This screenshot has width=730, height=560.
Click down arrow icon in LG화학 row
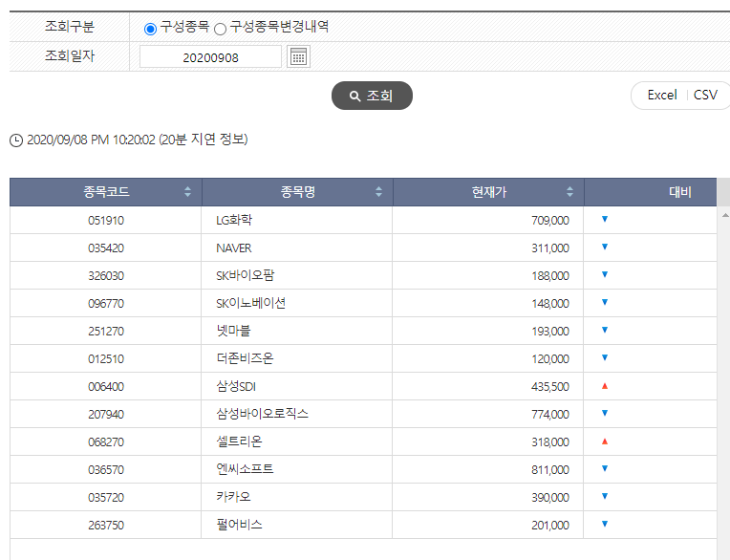tap(605, 219)
